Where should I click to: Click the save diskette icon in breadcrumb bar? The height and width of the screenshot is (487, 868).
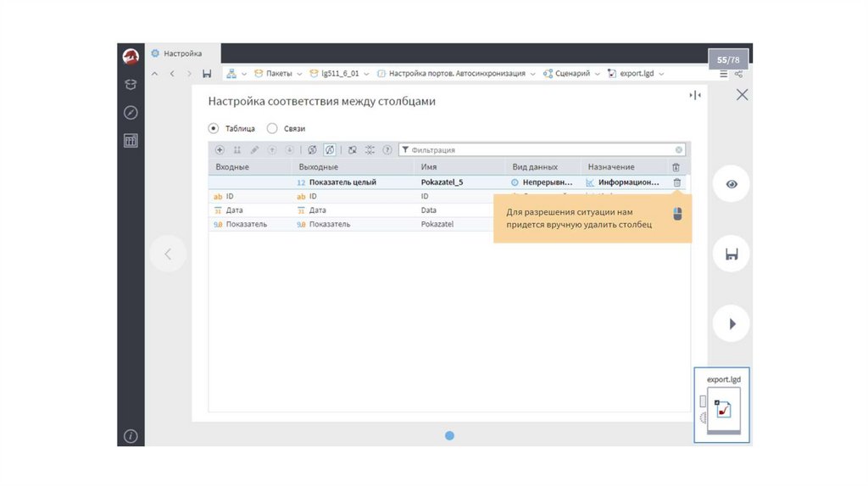coord(207,74)
